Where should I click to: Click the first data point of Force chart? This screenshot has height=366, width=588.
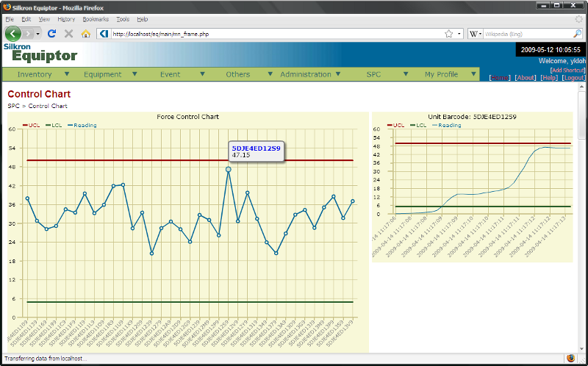coord(27,198)
